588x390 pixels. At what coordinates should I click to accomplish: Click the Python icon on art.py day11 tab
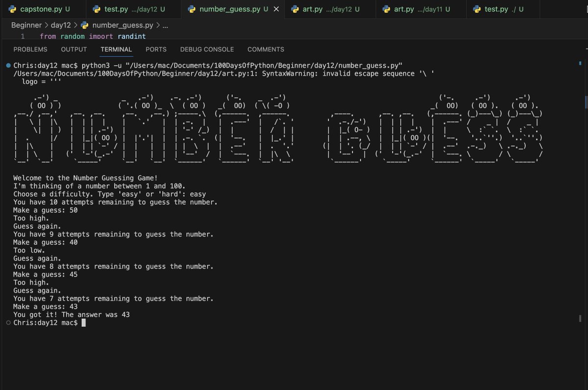[387, 9]
